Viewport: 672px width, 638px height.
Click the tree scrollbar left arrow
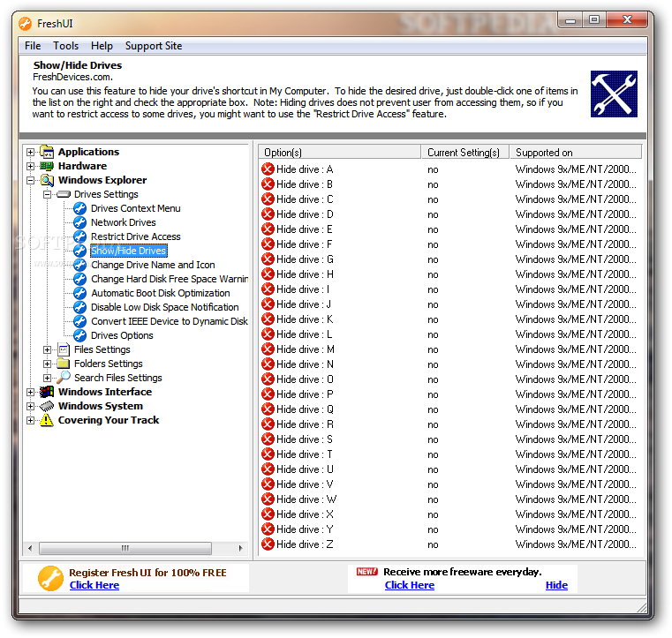tap(30, 548)
